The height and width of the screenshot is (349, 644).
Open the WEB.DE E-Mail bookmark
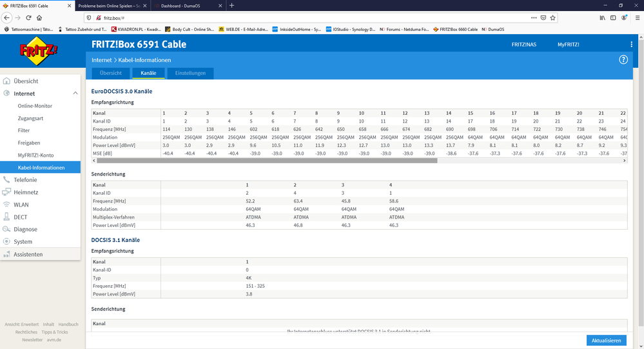pos(243,30)
